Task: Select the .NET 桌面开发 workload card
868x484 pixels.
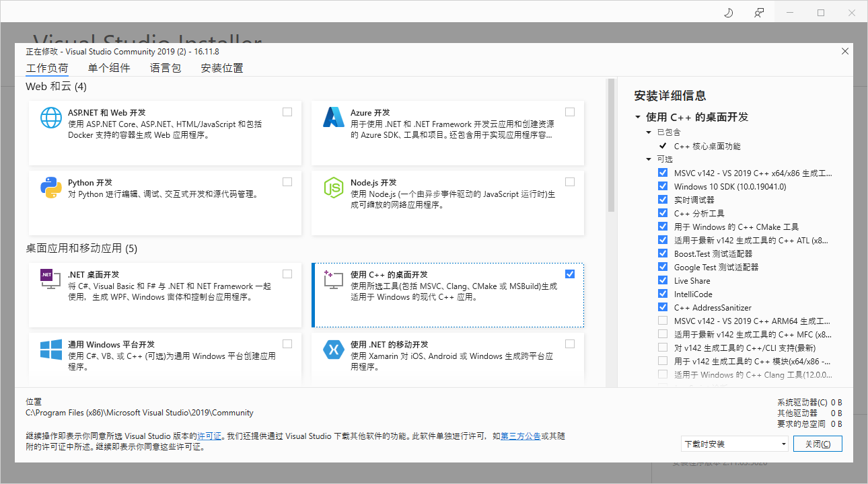Action: [165, 295]
